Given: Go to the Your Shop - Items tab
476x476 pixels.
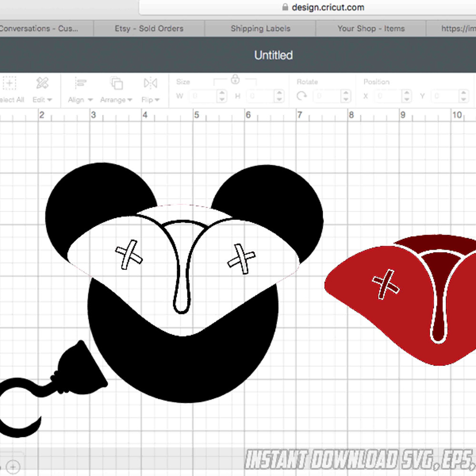Looking at the screenshot, I should pyautogui.click(x=371, y=29).
